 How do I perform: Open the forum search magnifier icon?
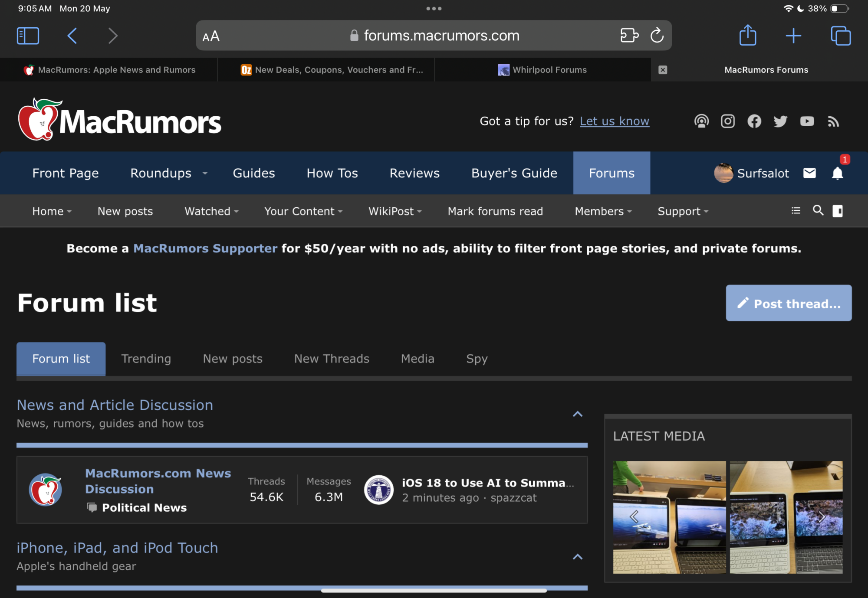pos(818,210)
